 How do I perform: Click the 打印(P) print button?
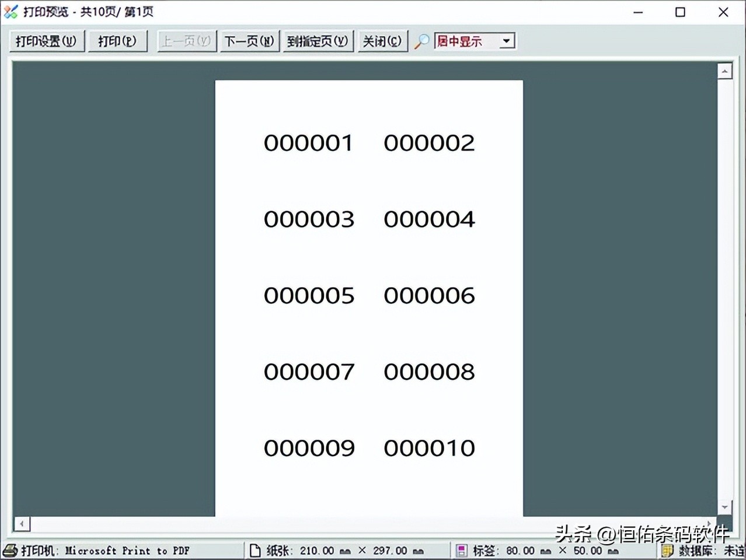point(117,41)
